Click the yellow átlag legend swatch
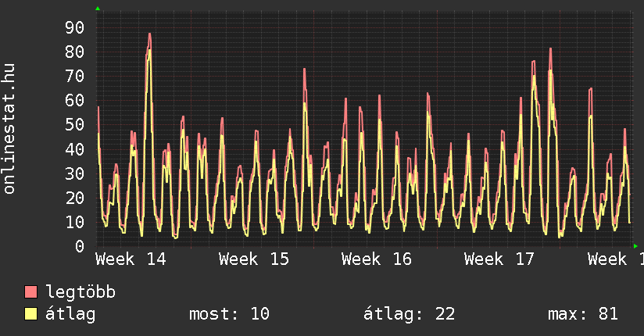 click(x=31, y=314)
